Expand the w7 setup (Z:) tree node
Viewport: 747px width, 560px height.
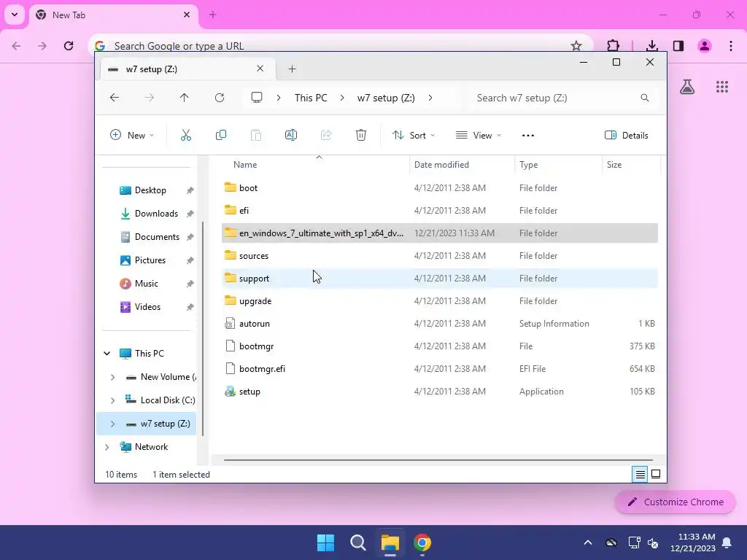(x=112, y=424)
